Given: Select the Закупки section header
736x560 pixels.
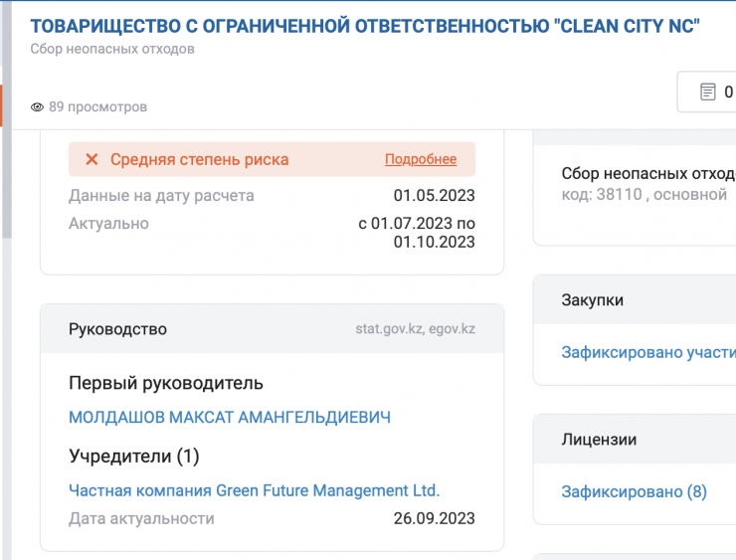Looking at the screenshot, I should click(x=593, y=300).
